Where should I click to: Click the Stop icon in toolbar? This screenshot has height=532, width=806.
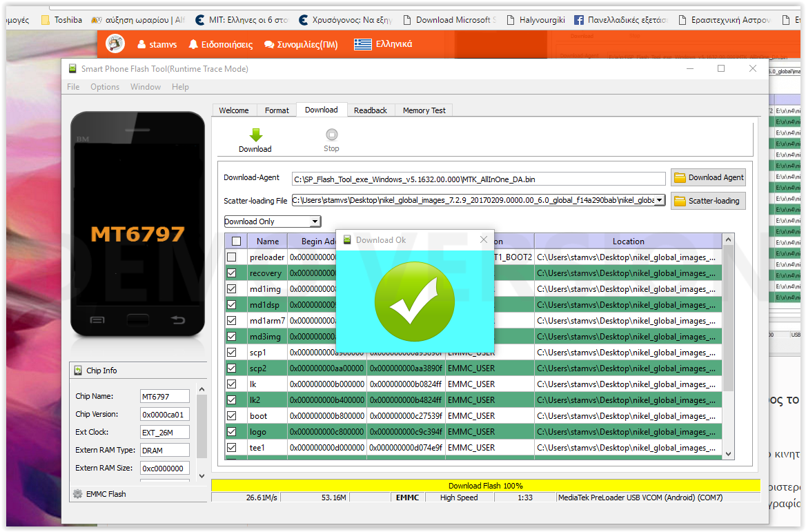tap(331, 135)
